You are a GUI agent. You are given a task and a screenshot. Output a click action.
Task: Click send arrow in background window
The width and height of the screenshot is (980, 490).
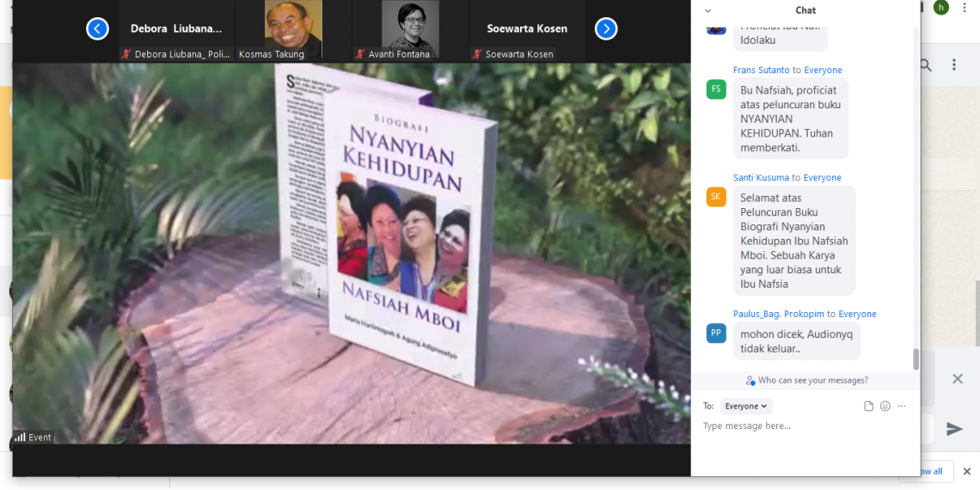(954, 429)
